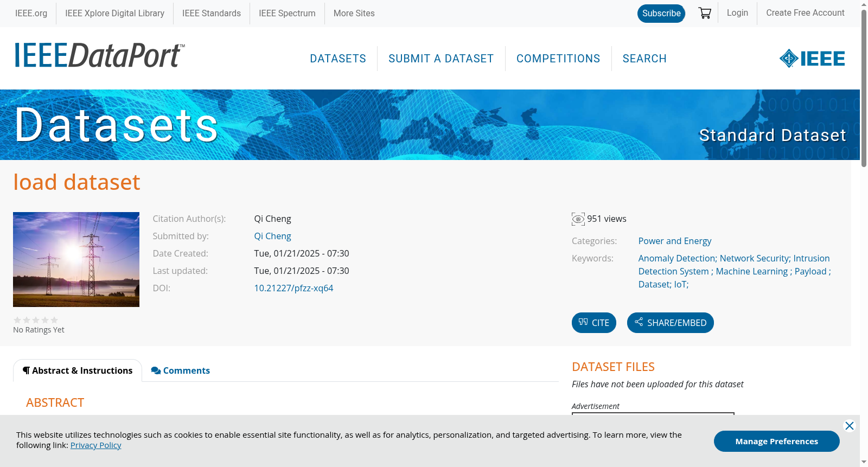Click the IEEE DataPort logo
The image size is (868, 467).
(x=99, y=55)
